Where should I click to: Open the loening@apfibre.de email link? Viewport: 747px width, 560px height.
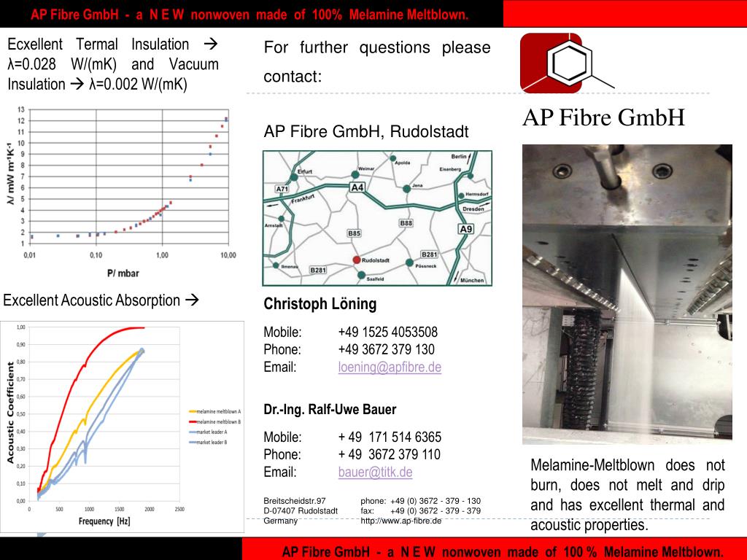[390, 367]
